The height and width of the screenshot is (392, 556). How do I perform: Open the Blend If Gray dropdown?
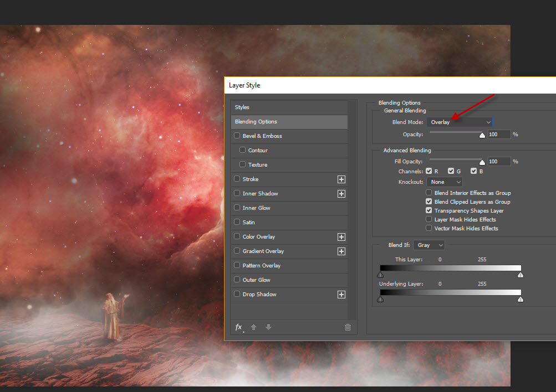click(x=429, y=245)
